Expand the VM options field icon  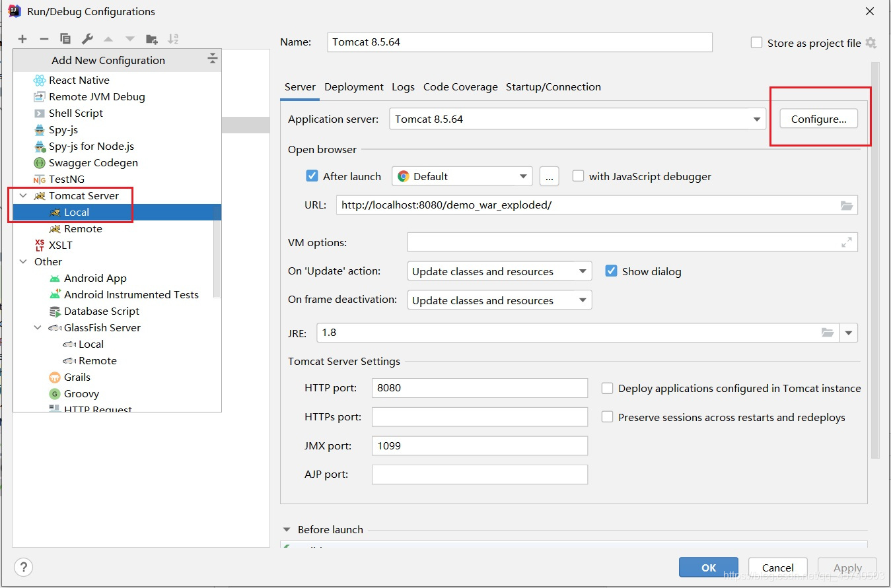[x=847, y=243]
